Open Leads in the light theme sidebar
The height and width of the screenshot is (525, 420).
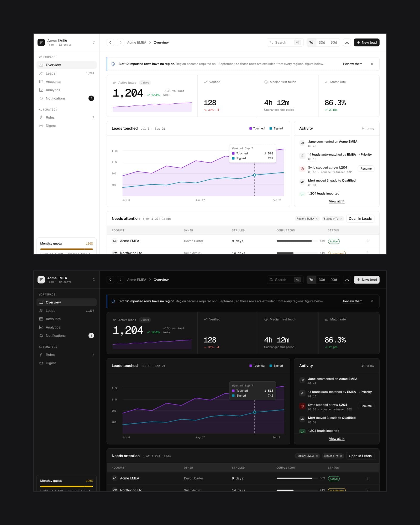pyautogui.click(x=66, y=73)
